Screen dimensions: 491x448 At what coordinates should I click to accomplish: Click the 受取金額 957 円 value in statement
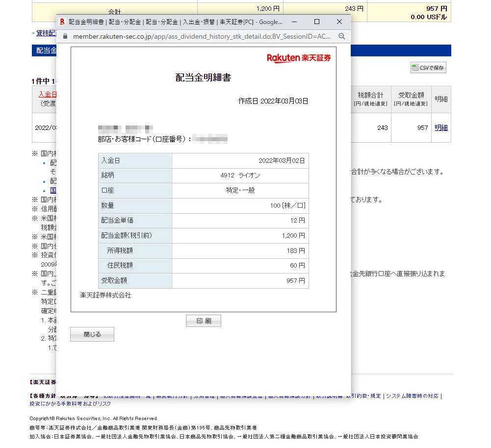click(295, 281)
